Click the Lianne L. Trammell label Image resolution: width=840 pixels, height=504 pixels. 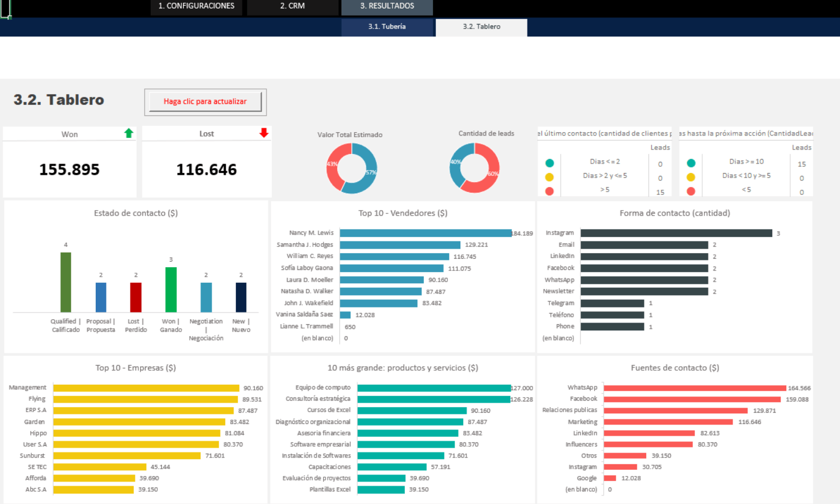click(x=306, y=326)
